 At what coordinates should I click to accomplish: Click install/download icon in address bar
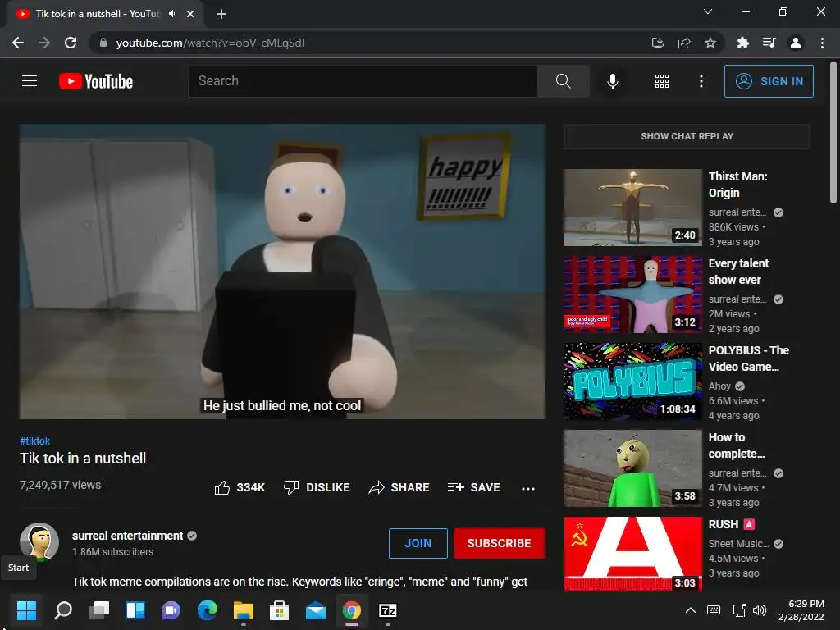coord(657,43)
